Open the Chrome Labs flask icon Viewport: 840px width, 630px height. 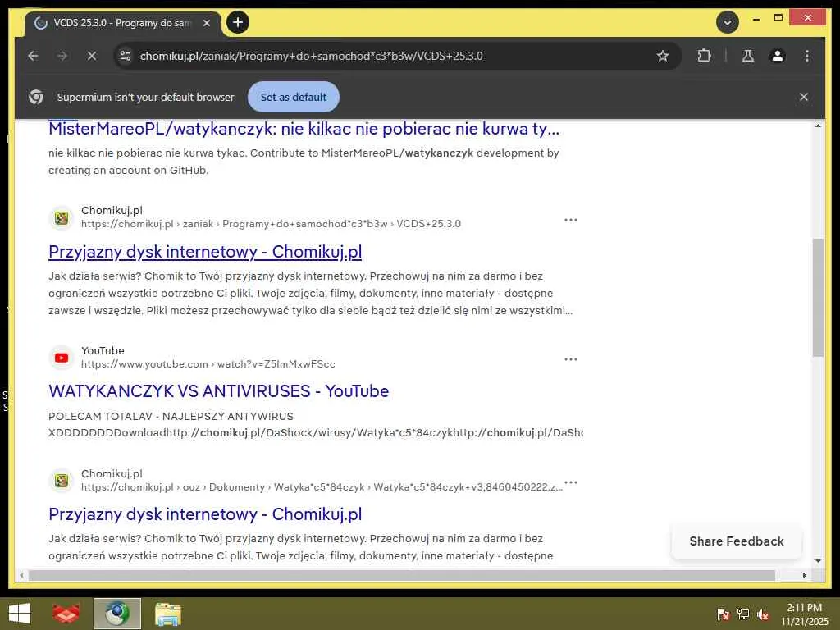748,56
